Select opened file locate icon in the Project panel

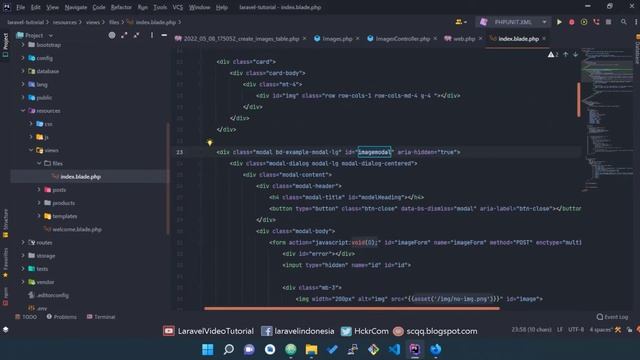[x=112, y=36]
